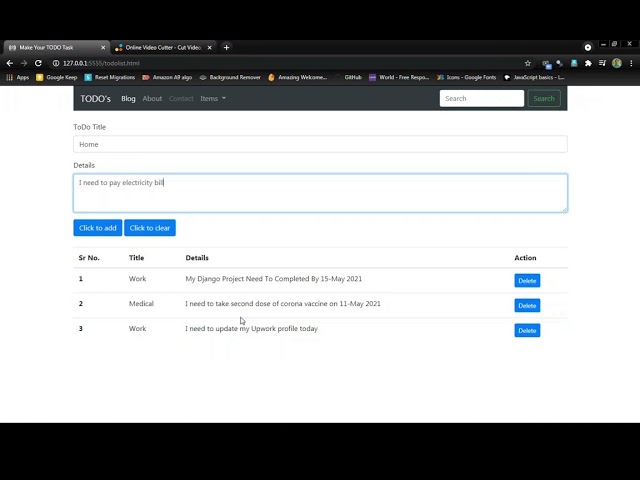640x480 pixels.
Task: Click the TODO's navbar brand
Action: (x=96, y=99)
